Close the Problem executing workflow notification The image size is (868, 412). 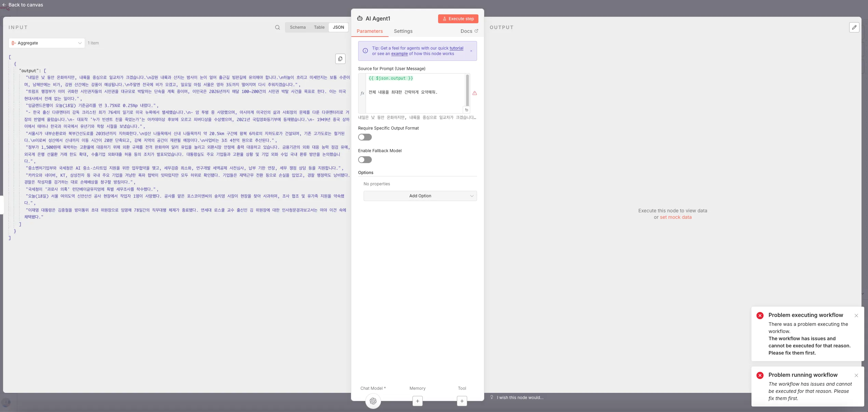(856, 316)
